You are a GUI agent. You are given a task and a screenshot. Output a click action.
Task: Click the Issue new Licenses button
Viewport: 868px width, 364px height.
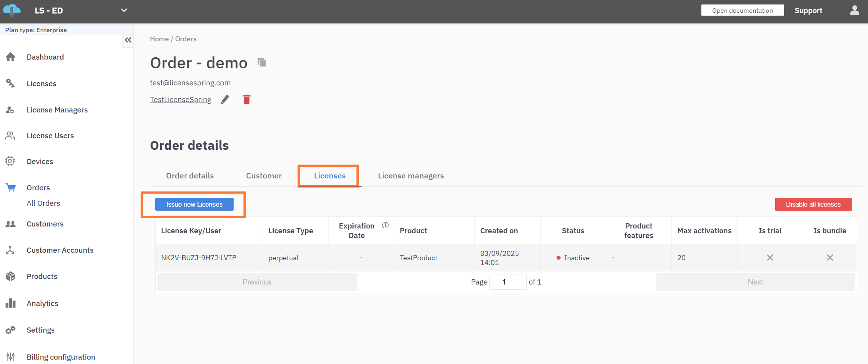pyautogui.click(x=194, y=204)
